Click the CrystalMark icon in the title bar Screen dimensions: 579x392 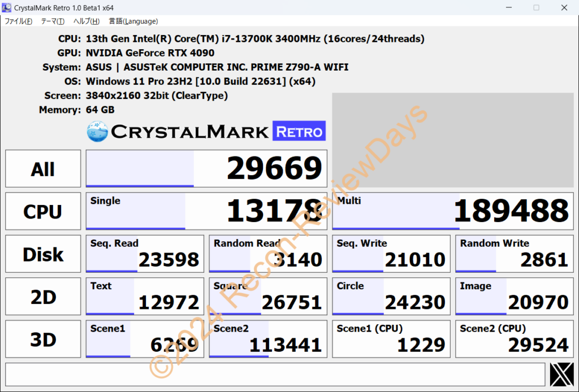[x=6, y=7]
